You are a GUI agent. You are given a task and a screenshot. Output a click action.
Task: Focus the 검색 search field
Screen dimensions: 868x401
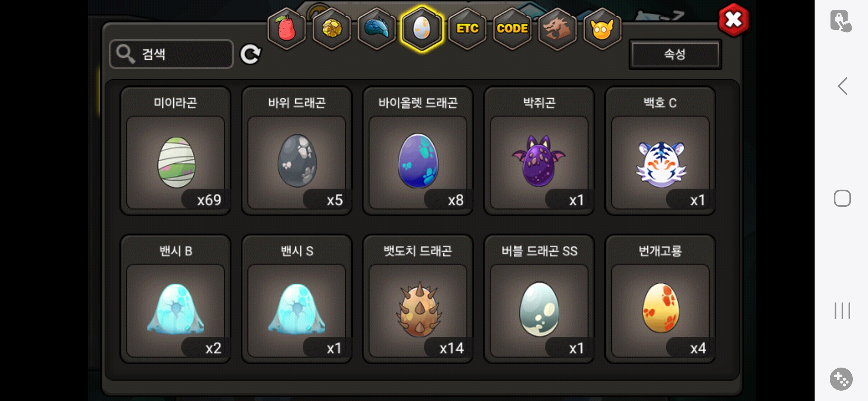(x=171, y=54)
